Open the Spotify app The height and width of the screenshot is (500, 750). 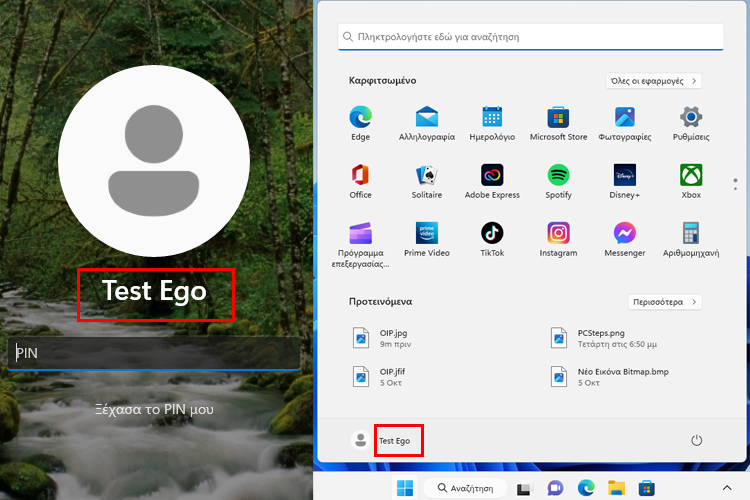[558, 181]
